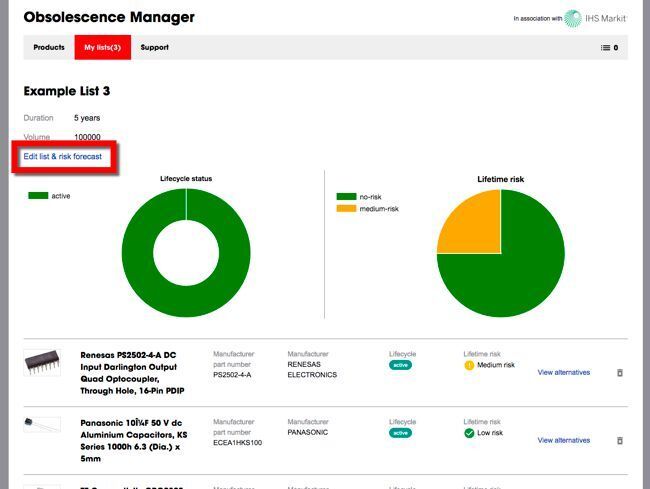Click the active legend green swatch

coord(38,196)
